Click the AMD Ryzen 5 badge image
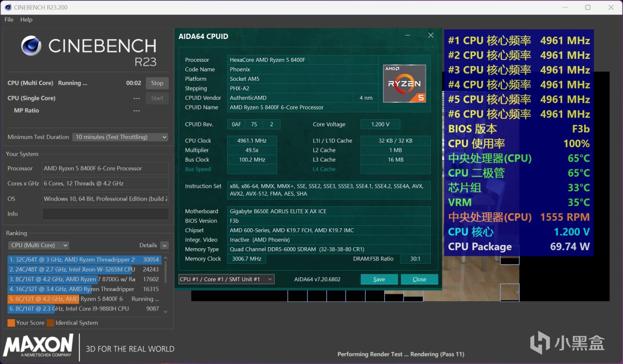 [404, 83]
